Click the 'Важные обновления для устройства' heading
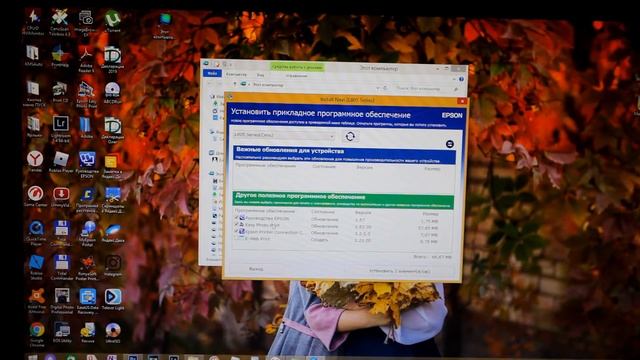The height and width of the screenshot is (360, 640). click(x=290, y=151)
